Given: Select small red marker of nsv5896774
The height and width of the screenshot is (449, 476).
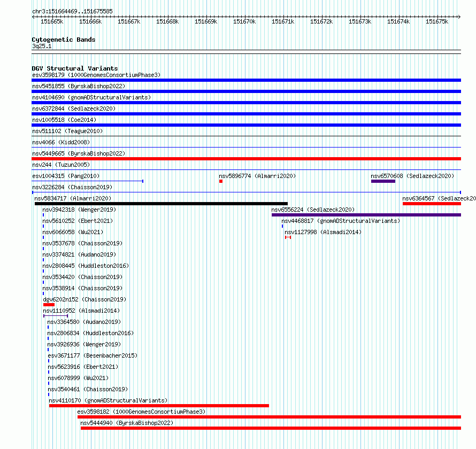Looking at the screenshot, I should 221,181.
